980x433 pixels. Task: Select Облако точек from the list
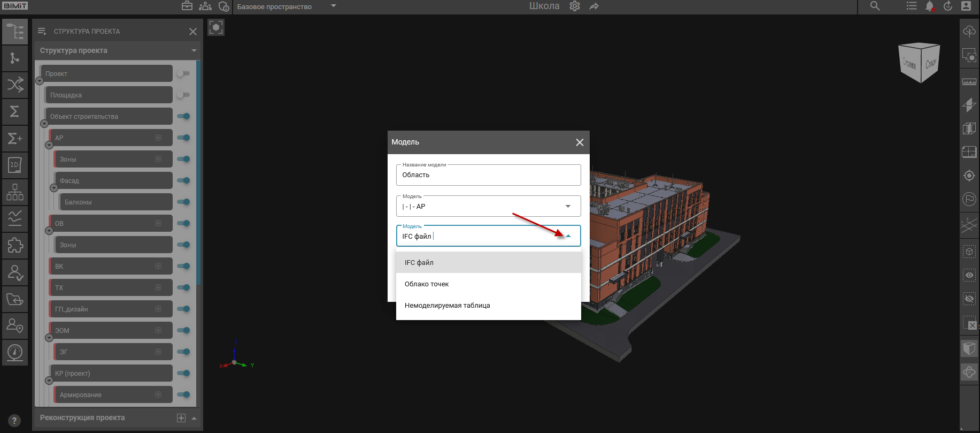pos(427,284)
